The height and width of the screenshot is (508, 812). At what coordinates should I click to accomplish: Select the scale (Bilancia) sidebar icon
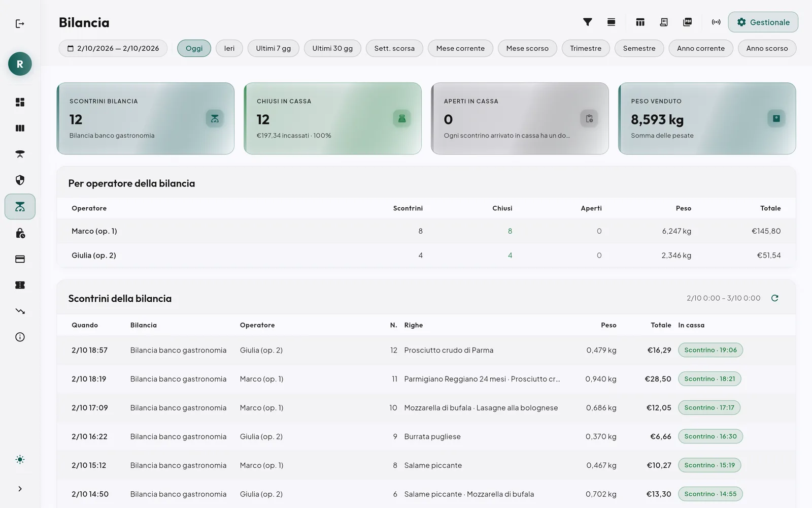(x=20, y=207)
